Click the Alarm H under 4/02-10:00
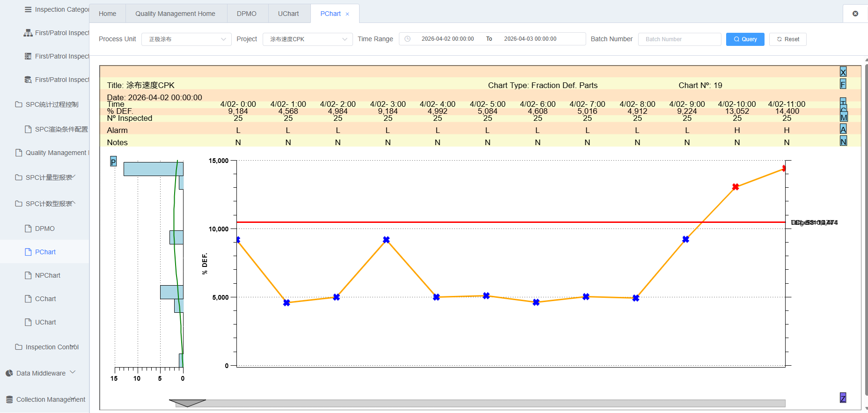Screen dimensions: 868x413 click(x=737, y=130)
